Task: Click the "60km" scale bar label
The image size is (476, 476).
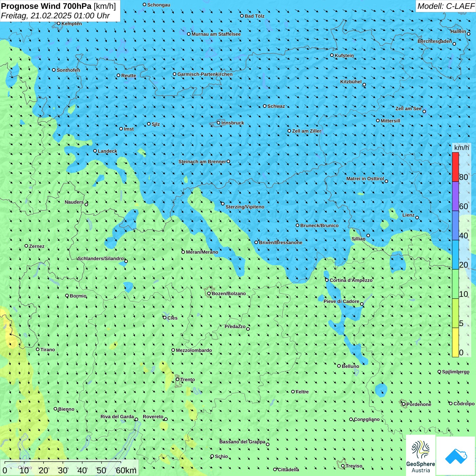Action: coord(126,471)
